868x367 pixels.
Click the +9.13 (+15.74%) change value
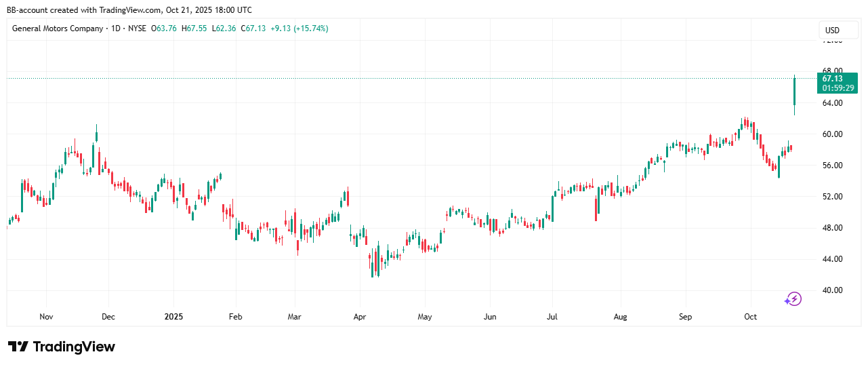click(x=299, y=28)
